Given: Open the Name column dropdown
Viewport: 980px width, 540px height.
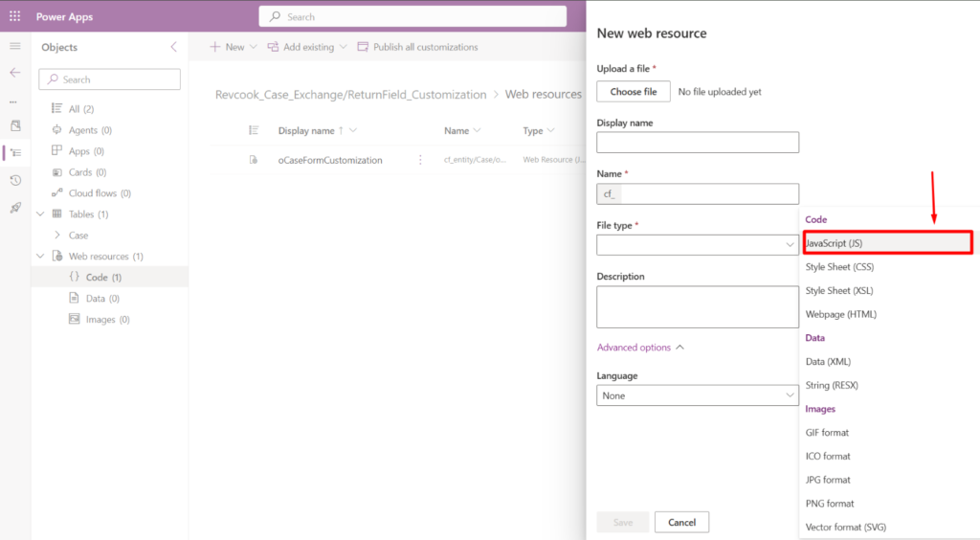Looking at the screenshot, I should pyautogui.click(x=478, y=130).
